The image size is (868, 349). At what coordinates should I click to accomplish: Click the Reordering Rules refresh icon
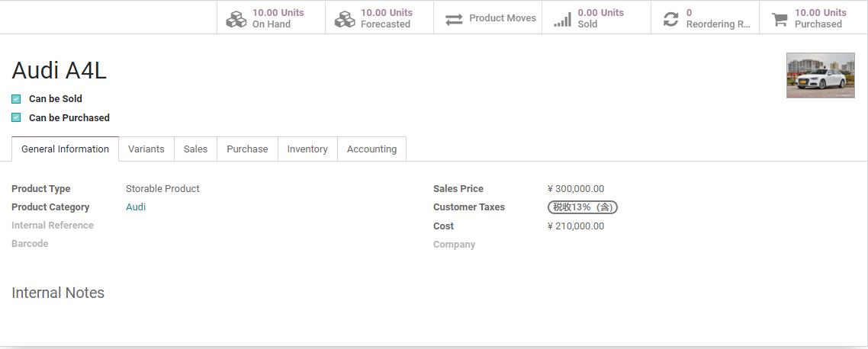671,19
